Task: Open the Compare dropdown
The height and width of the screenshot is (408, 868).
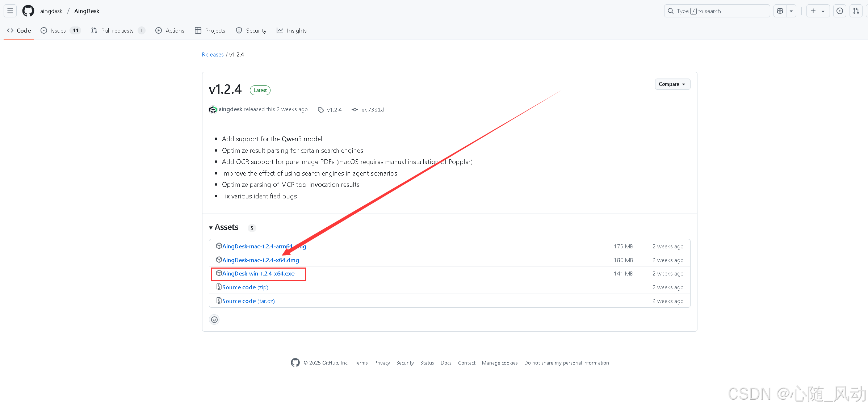Action: click(x=672, y=84)
